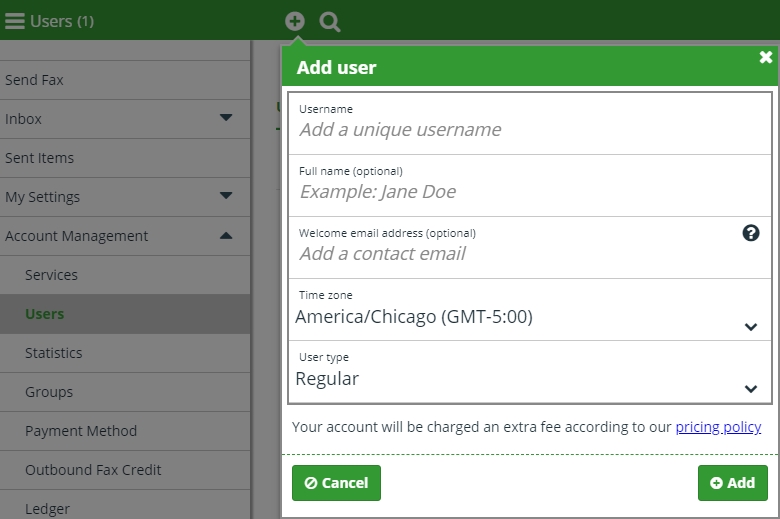780x519 pixels.
Task: Follow the pricing policy link
Action: 718,427
